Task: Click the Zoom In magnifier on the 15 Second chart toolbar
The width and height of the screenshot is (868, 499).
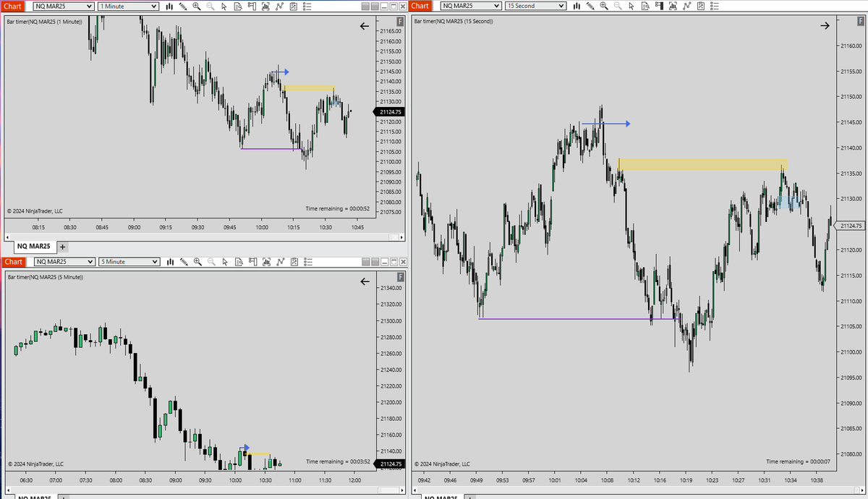Action: (x=603, y=6)
